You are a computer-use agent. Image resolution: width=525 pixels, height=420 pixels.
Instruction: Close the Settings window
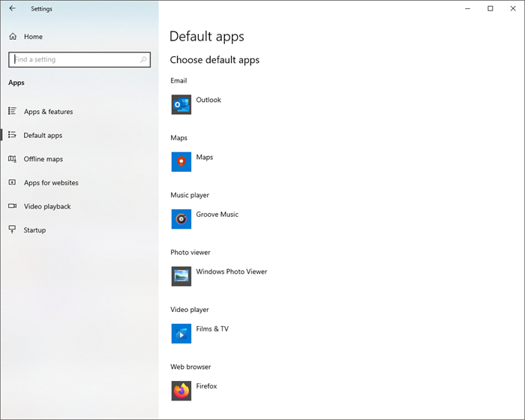pos(513,8)
